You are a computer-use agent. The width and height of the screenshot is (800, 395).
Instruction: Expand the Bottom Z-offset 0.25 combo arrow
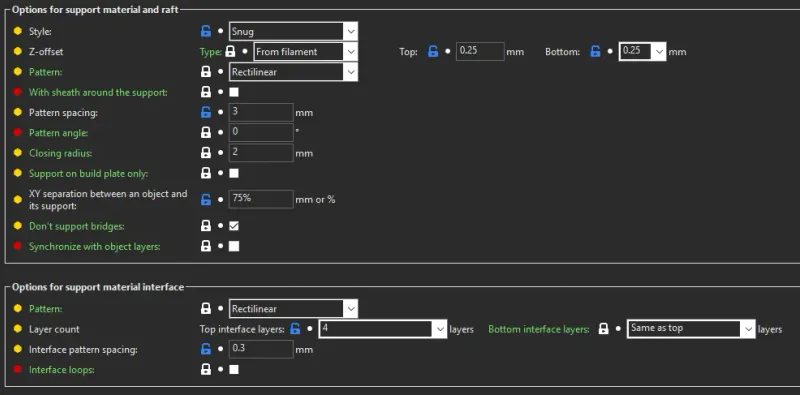tap(659, 52)
